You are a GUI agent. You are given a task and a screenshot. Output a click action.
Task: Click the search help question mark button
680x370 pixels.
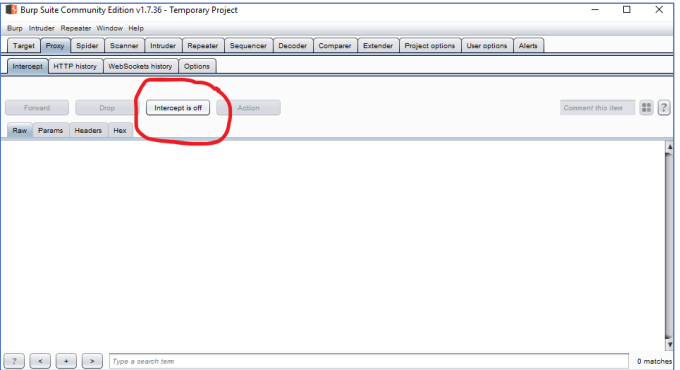[14, 361]
